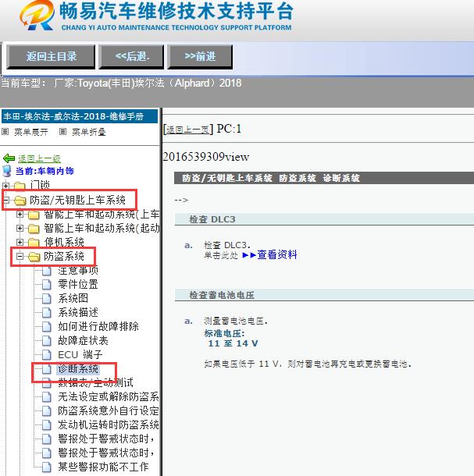Open the 无法设定或解除防盗系 document

109,396
